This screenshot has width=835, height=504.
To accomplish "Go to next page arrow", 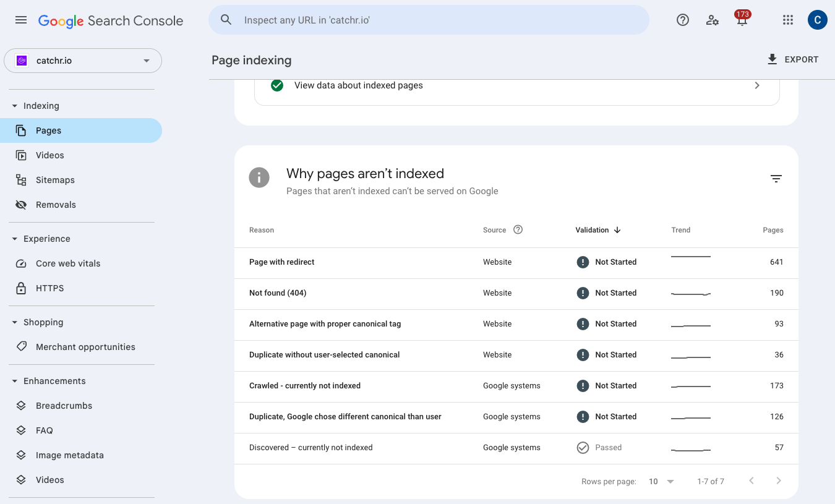I will pos(779,481).
